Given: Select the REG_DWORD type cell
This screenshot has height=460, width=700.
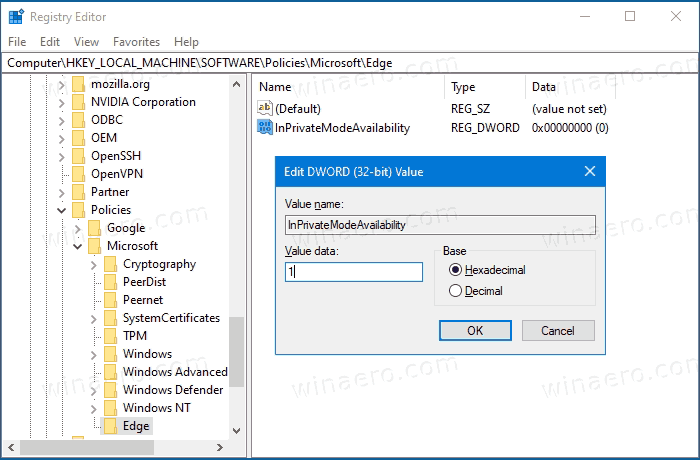Looking at the screenshot, I should [x=485, y=128].
